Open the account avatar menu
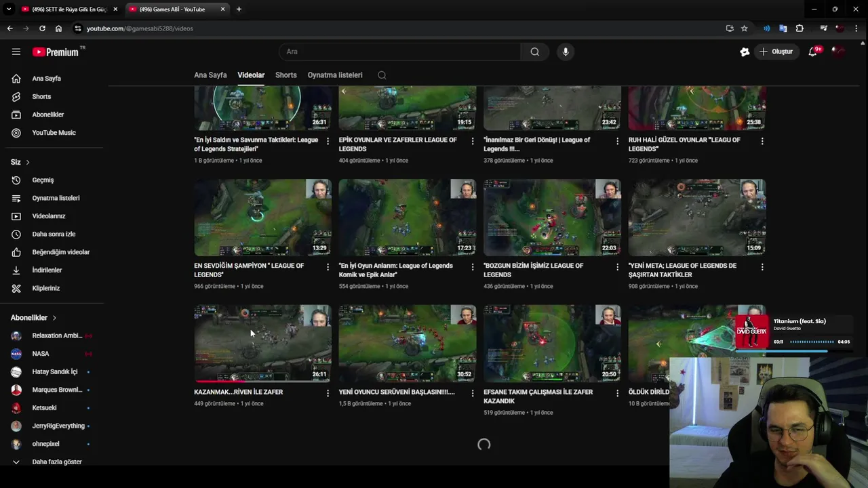 point(839,52)
